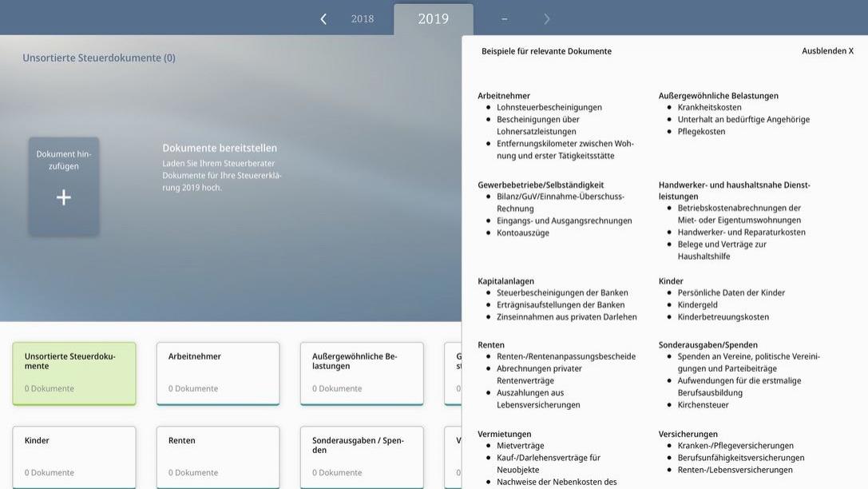Click the Kirchensteuer list entry

click(703, 405)
